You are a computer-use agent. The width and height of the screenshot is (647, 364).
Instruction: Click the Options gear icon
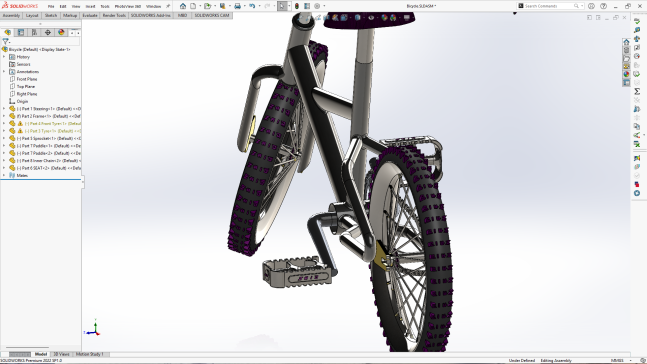(x=317, y=6)
